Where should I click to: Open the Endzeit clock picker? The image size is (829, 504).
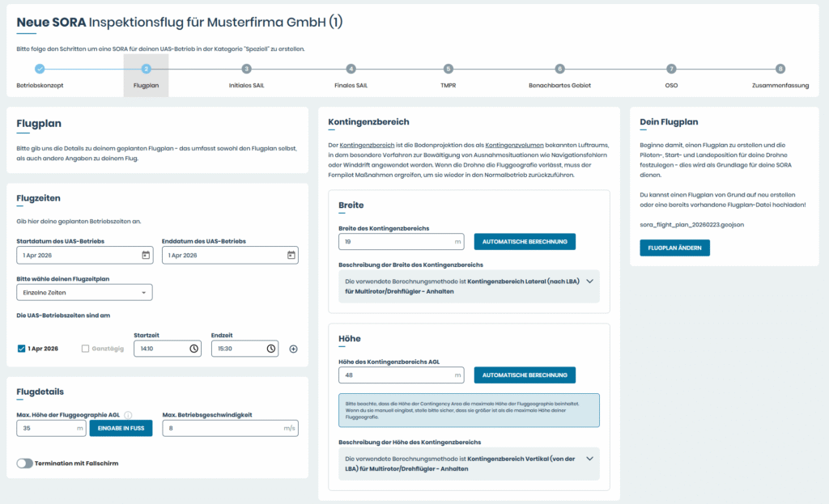coord(271,349)
